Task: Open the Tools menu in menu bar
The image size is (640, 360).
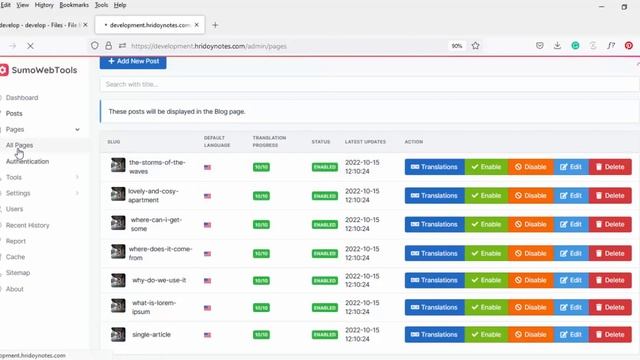Action: tap(101, 5)
